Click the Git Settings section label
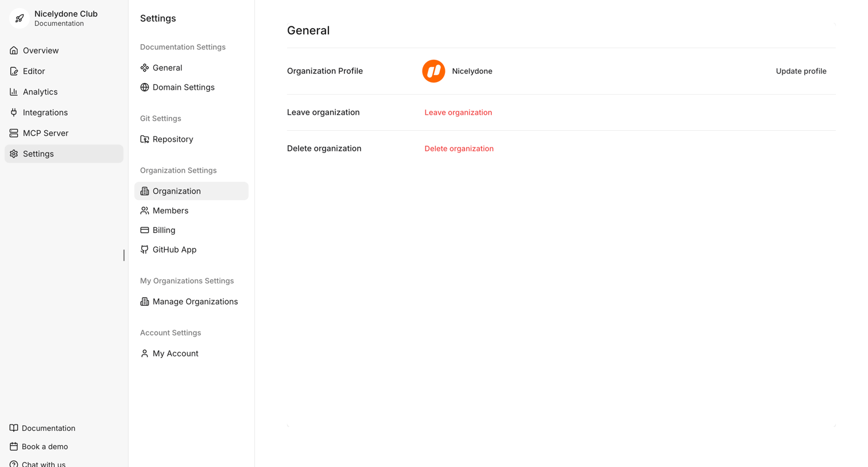The height and width of the screenshot is (467, 868). tap(161, 119)
